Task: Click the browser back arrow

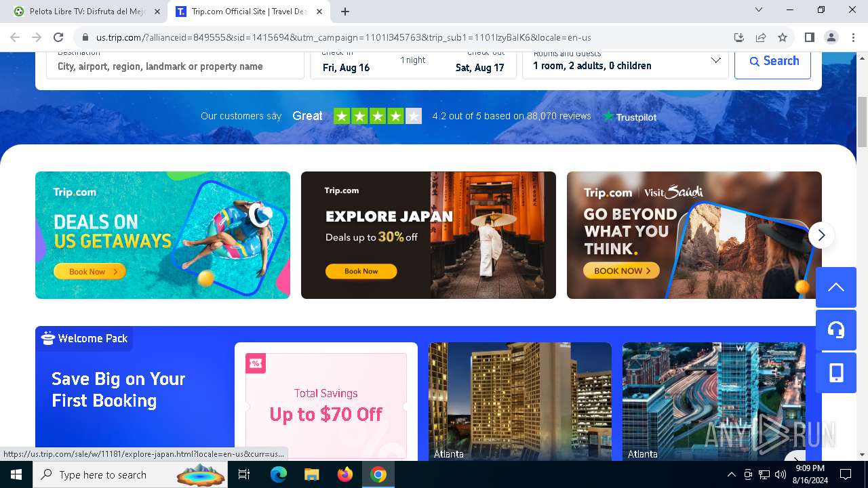Action: tap(15, 37)
